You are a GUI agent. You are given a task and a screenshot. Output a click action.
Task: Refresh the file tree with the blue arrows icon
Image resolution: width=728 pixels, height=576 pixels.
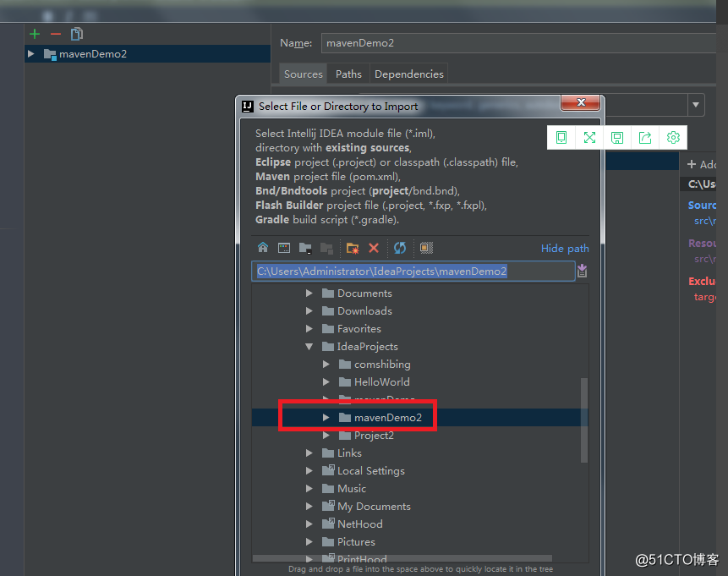point(400,248)
